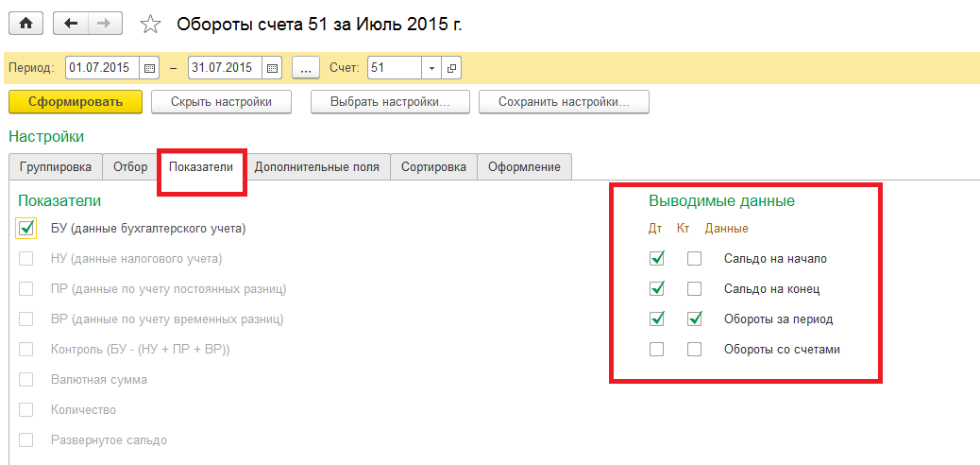
Task: Uncheck the БУ accounting data checkbox
Action: pos(26,228)
